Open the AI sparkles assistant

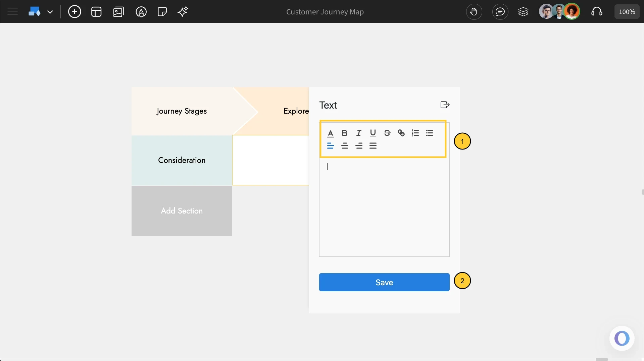click(x=183, y=11)
